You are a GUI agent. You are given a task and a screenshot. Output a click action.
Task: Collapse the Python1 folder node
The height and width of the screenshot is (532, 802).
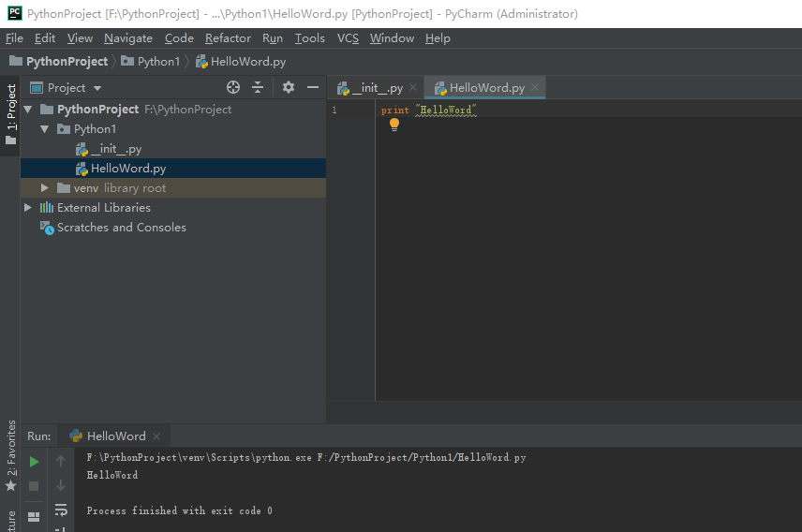(x=44, y=129)
